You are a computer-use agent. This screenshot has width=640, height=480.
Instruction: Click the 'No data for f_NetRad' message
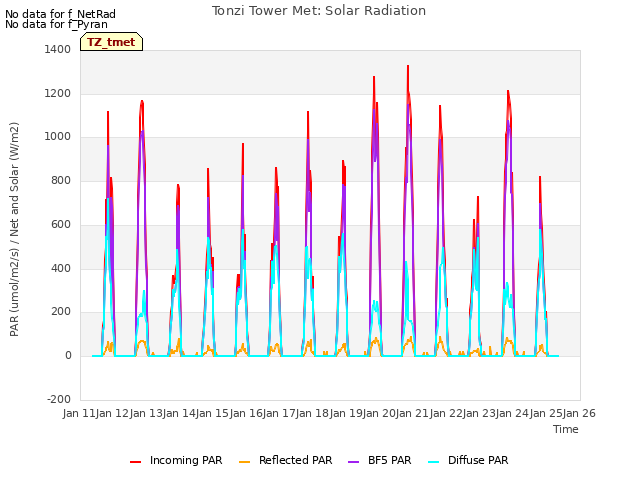pyautogui.click(x=60, y=14)
